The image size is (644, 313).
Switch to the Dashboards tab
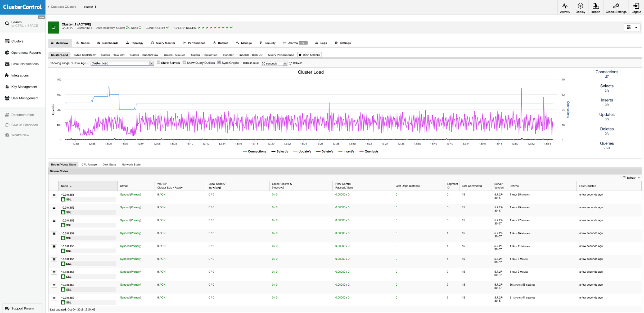(108, 43)
